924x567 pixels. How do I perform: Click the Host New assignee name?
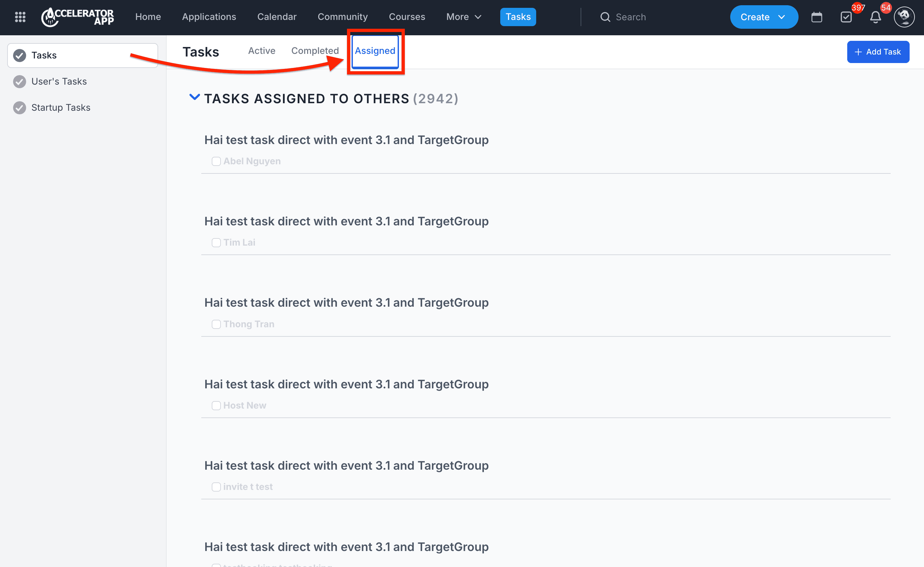tap(245, 405)
